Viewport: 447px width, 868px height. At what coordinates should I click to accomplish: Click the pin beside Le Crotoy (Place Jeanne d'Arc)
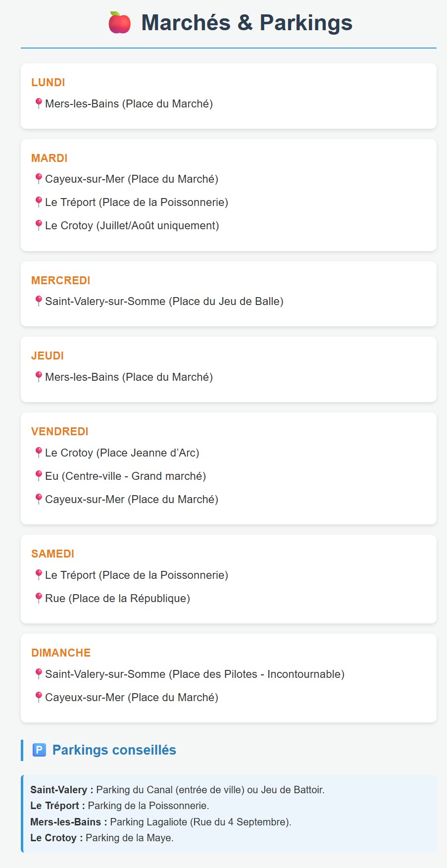pyautogui.click(x=39, y=453)
